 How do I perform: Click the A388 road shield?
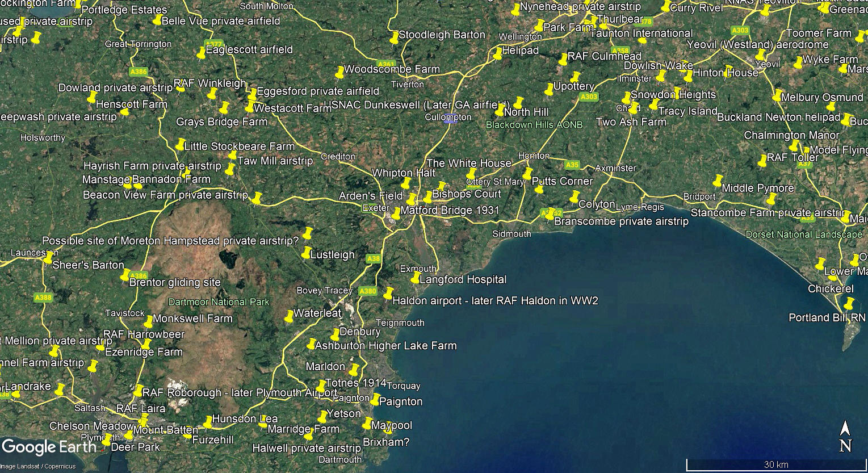[x=43, y=298]
